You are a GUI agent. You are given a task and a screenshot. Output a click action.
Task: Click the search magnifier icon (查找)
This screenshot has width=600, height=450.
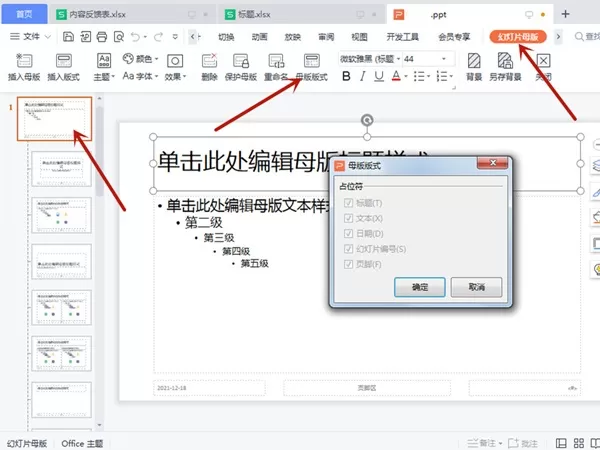(x=579, y=37)
